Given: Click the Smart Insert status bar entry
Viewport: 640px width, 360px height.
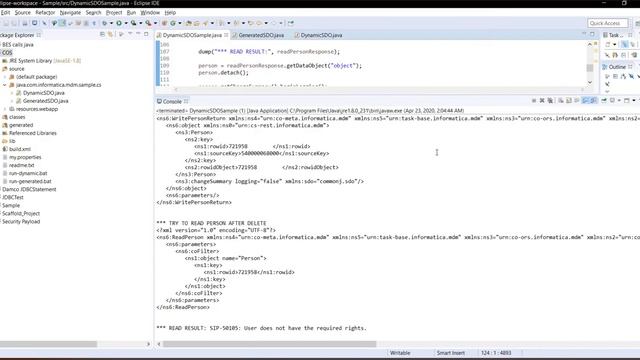Looking at the screenshot, I should click(x=451, y=353).
